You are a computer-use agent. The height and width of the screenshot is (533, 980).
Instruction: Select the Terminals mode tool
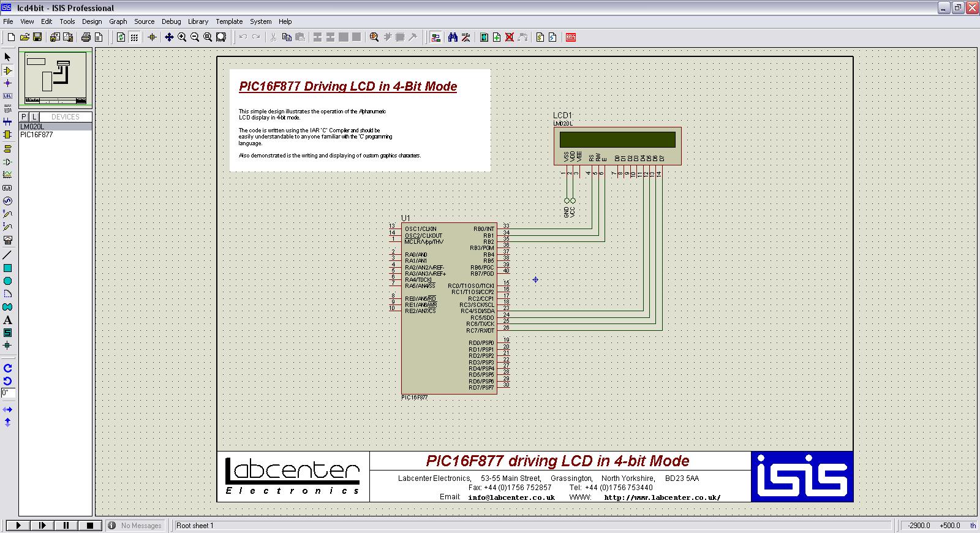[7, 149]
